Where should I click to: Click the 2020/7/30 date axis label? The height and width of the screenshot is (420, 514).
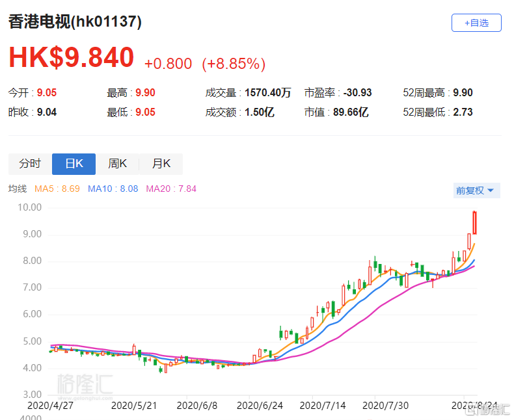[x=385, y=406]
